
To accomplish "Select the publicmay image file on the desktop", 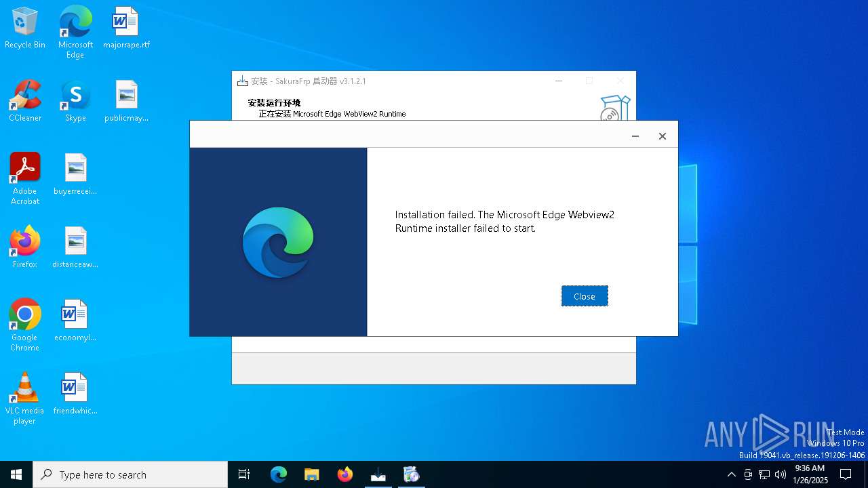I will pos(126,102).
